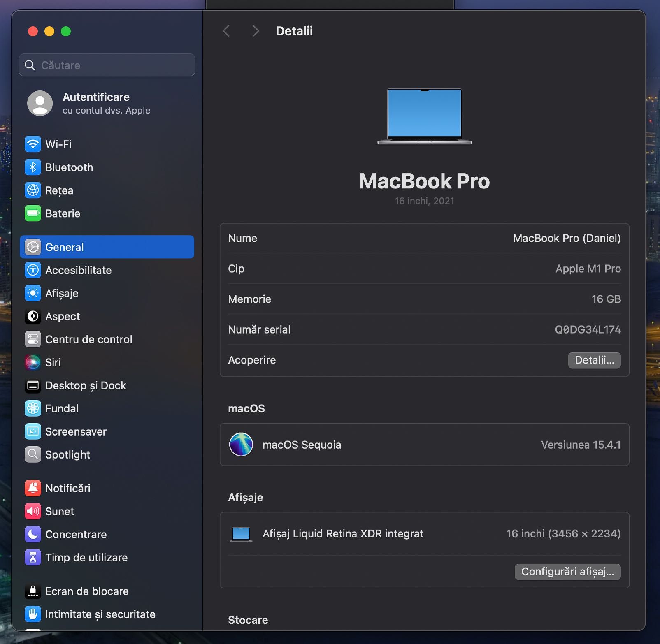This screenshot has height=644, width=660.
Task: Open Configurări afișaj... button
Action: (568, 572)
